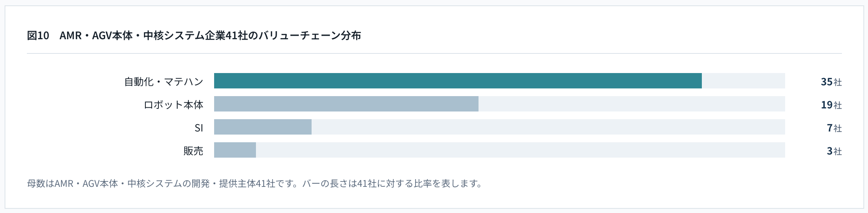Click the 3社 value label
This screenshot has width=868, height=213.
(834, 151)
